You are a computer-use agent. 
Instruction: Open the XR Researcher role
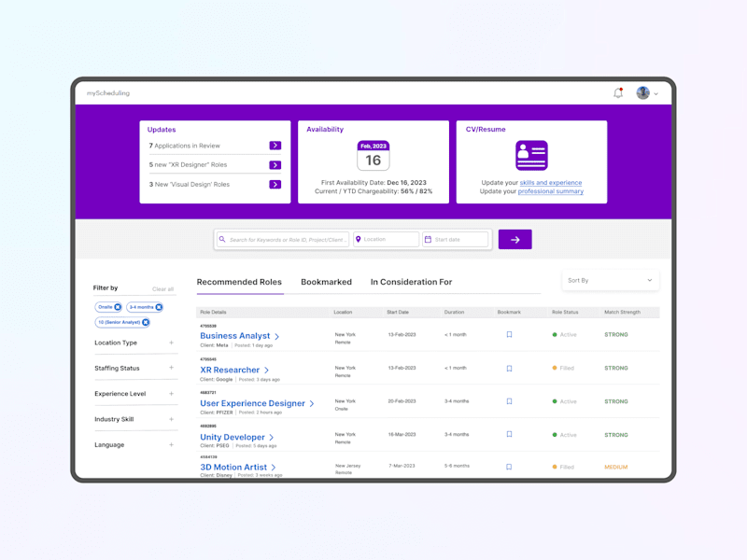pos(230,370)
